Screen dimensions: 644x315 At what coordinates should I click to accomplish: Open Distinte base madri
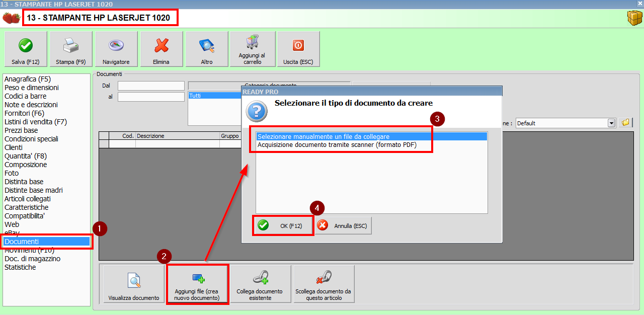[x=34, y=190]
